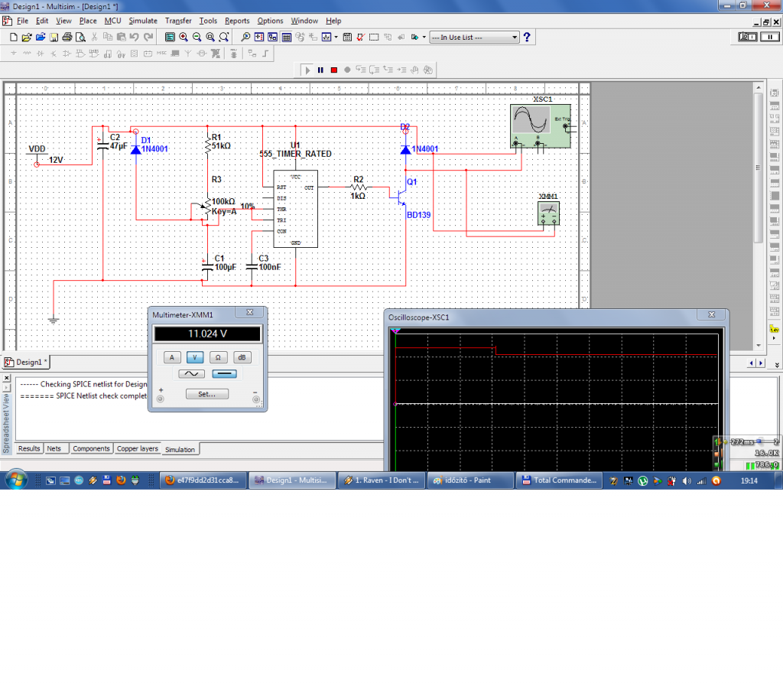The image size is (783, 700).
Task: Redo the last action
Action: point(148,37)
